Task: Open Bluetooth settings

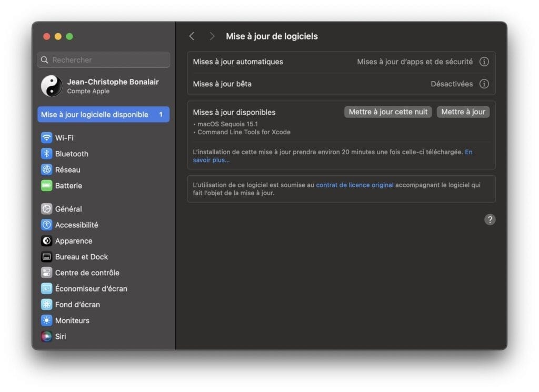Action: pyautogui.click(x=47, y=154)
